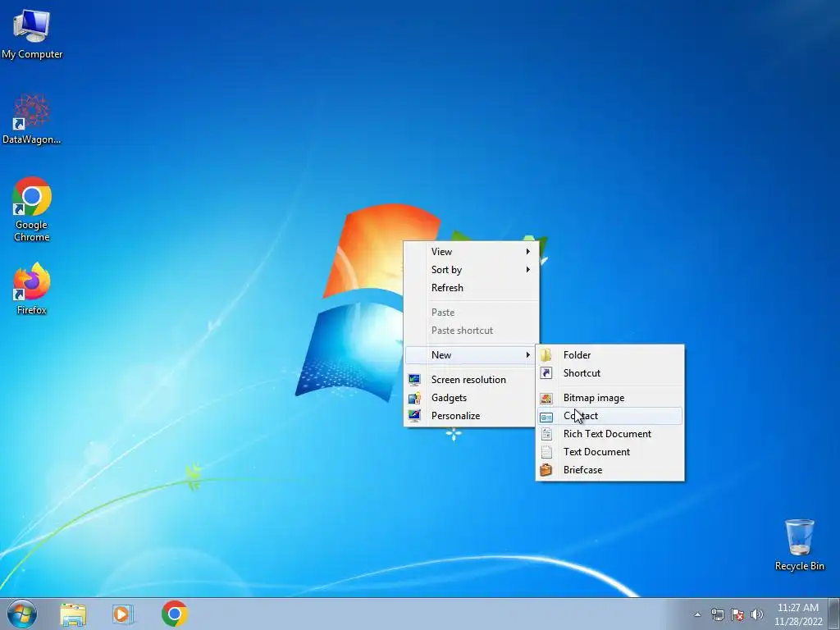Expand the Sort by submenu
The image size is (840, 630).
(471, 269)
